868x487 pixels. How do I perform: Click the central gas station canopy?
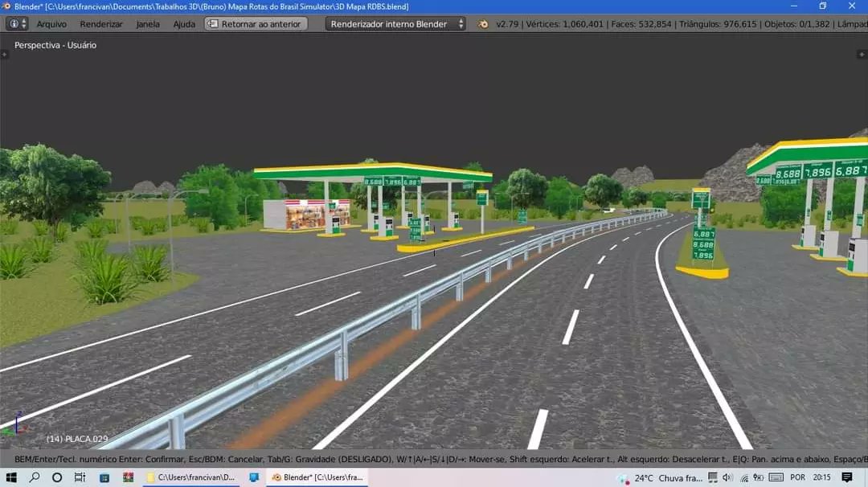[x=373, y=171]
